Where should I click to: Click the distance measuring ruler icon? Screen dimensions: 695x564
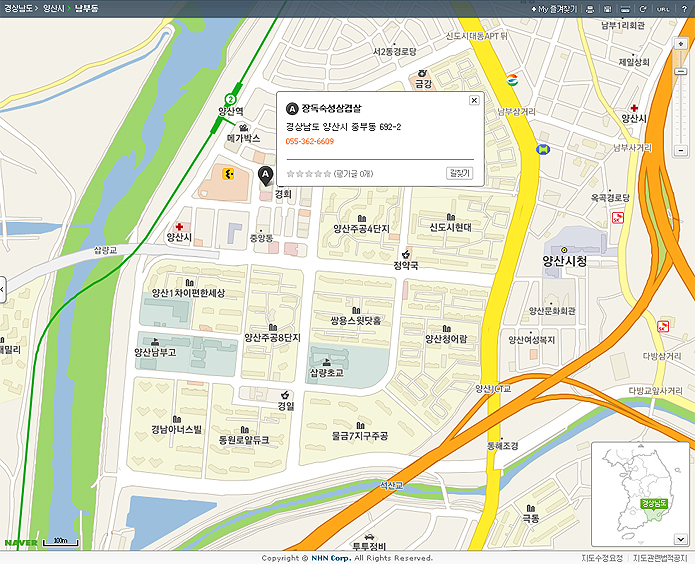click(625, 9)
